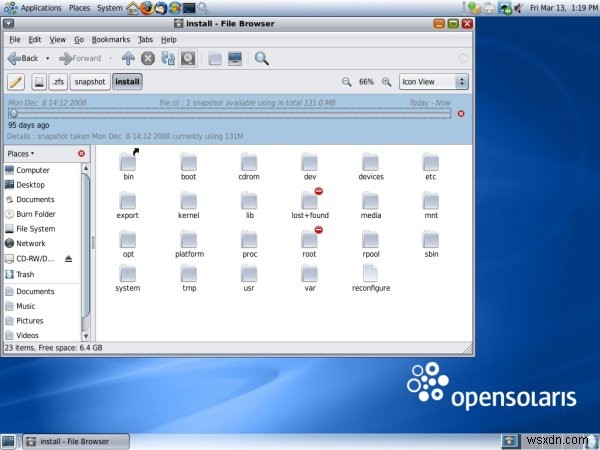Launch Firefox from the top panel
This screenshot has width=600, height=450.
147,8
